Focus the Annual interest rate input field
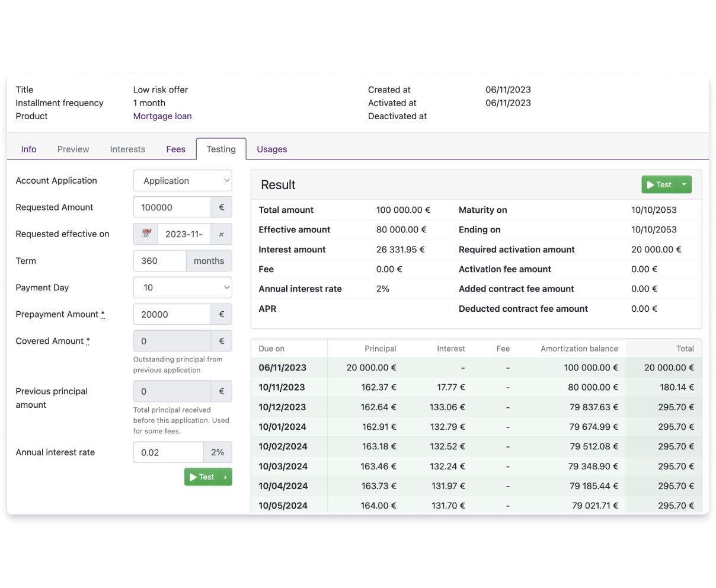The image size is (716, 588). coord(168,452)
